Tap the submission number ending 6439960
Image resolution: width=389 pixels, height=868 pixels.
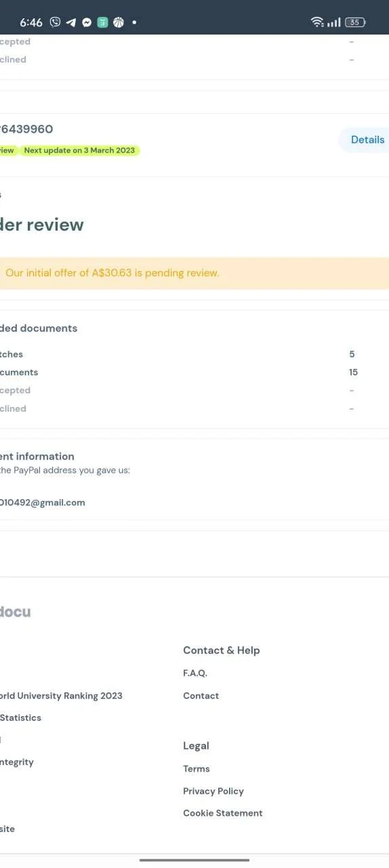coord(26,129)
